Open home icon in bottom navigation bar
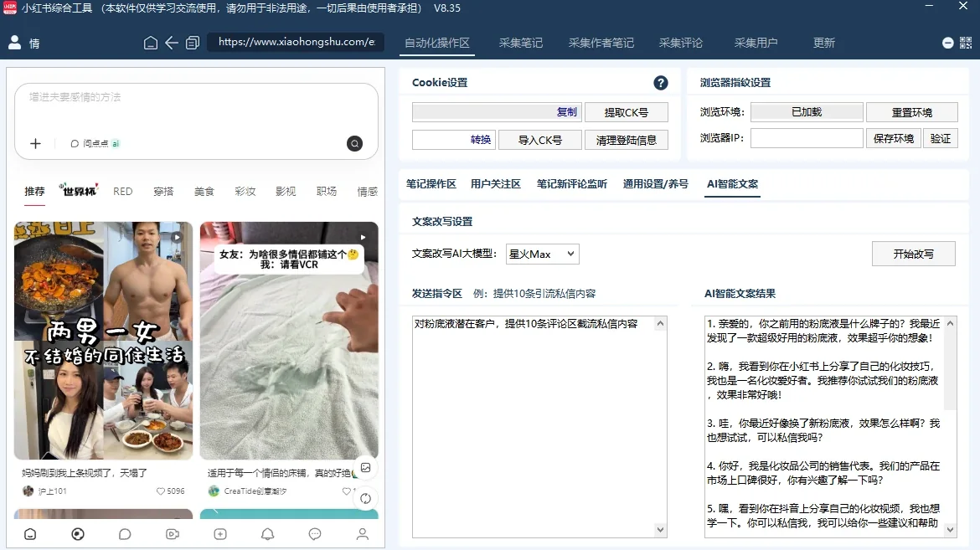This screenshot has width=980, height=550. pos(30,534)
